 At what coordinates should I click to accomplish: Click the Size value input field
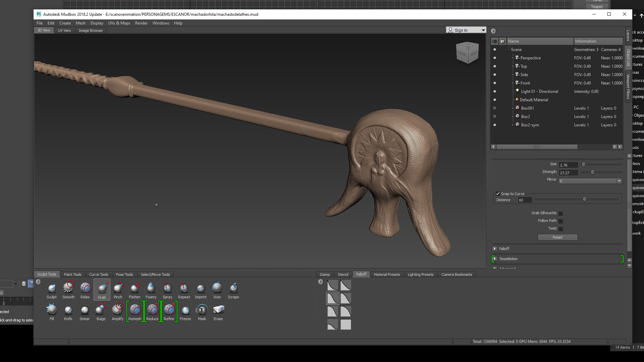(569, 165)
